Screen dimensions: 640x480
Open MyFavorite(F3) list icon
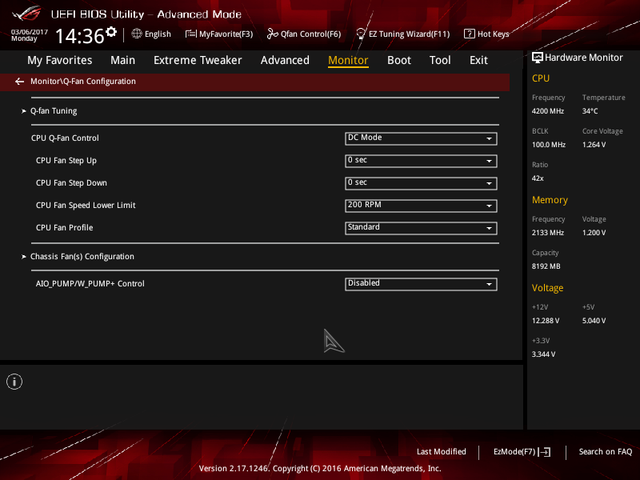click(191, 34)
